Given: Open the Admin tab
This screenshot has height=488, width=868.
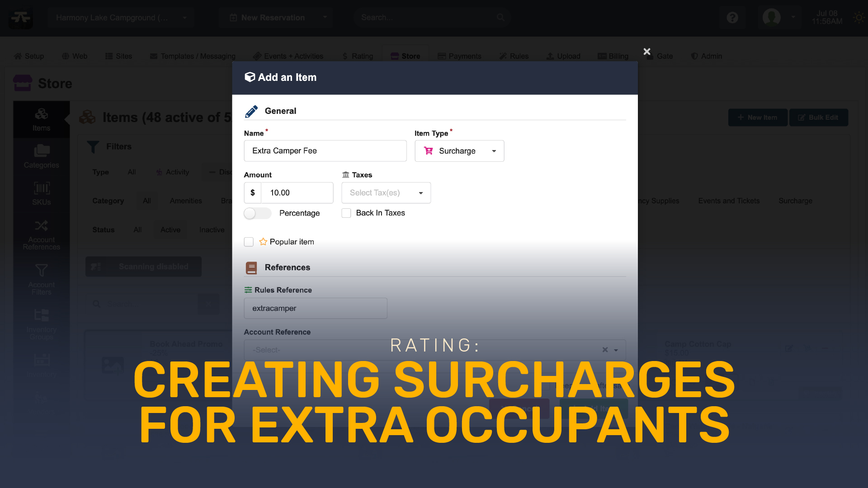Looking at the screenshot, I should point(706,56).
